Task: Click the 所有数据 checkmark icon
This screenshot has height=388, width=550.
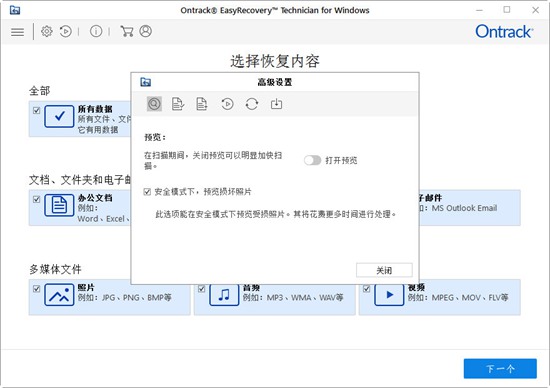Action: click(x=59, y=116)
